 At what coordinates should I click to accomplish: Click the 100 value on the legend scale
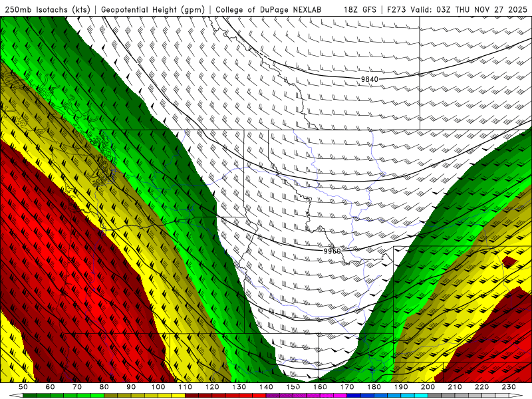click(x=158, y=387)
